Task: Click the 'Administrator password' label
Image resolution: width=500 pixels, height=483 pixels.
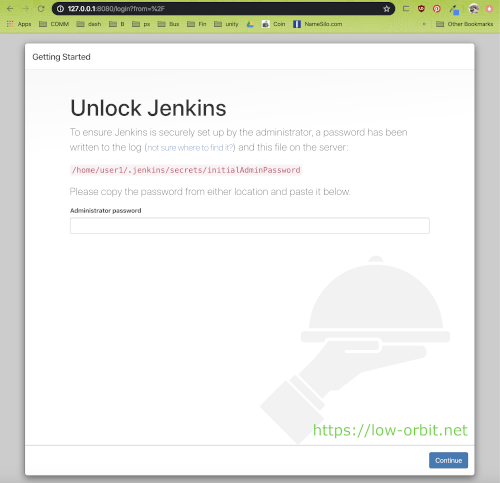Action: click(x=106, y=210)
